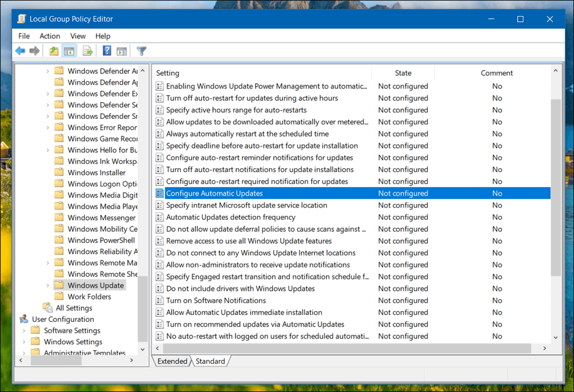Viewport: 574px width, 392px height.
Task: Click the tree pane scroll right arrow
Action: point(131,360)
